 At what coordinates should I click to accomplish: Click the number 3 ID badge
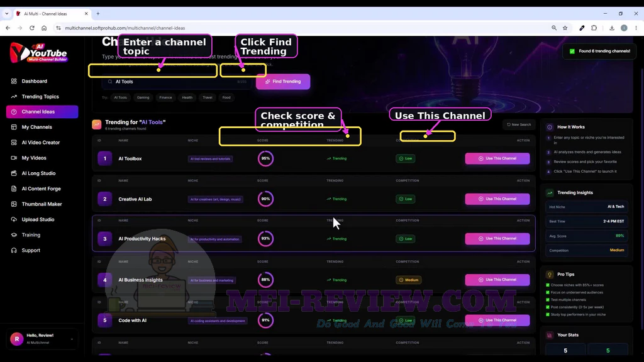tap(105, 239)
